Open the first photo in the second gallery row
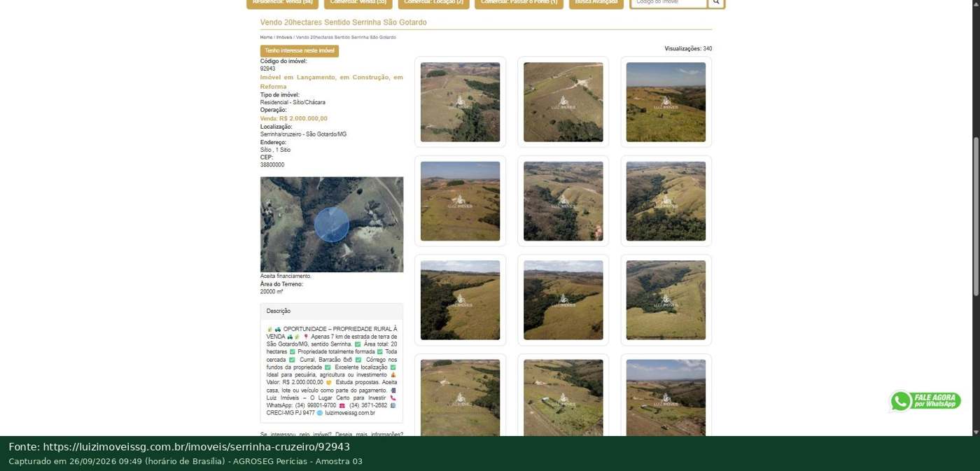The height and width of the screenshot is (471, 980). 460,202
